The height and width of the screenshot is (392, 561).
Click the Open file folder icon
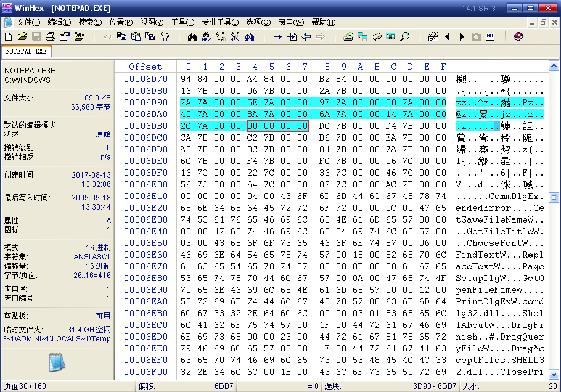click(x=22, y=37)
